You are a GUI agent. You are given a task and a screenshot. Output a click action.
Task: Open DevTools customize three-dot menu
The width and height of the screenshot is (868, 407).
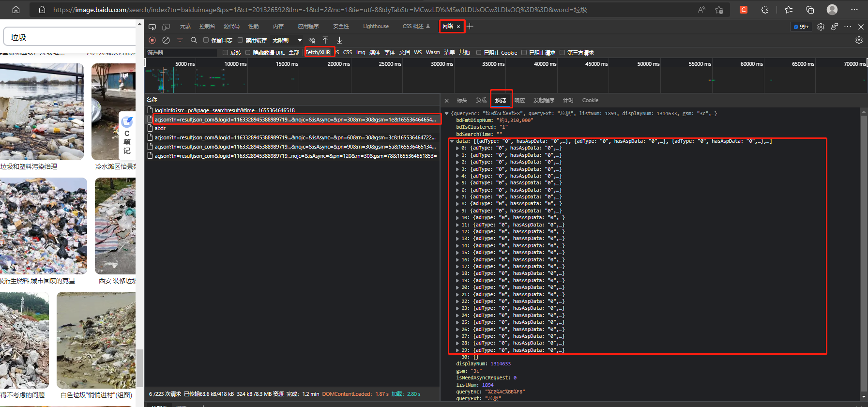click(848, 27)
